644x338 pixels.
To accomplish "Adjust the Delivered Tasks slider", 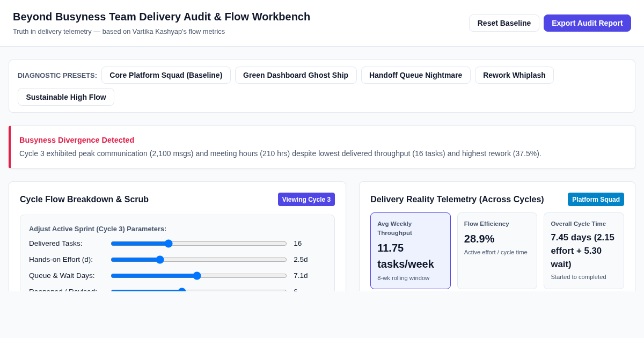I will click(199, 244).
